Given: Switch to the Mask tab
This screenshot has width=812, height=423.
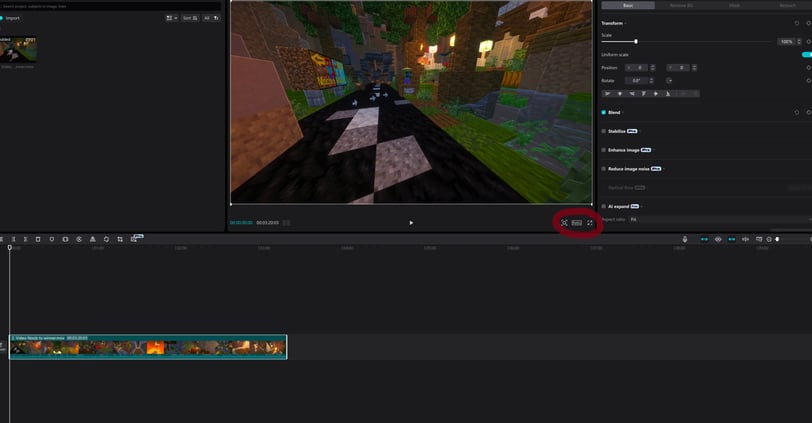Looking at the screenshot, I should [734, 5].
